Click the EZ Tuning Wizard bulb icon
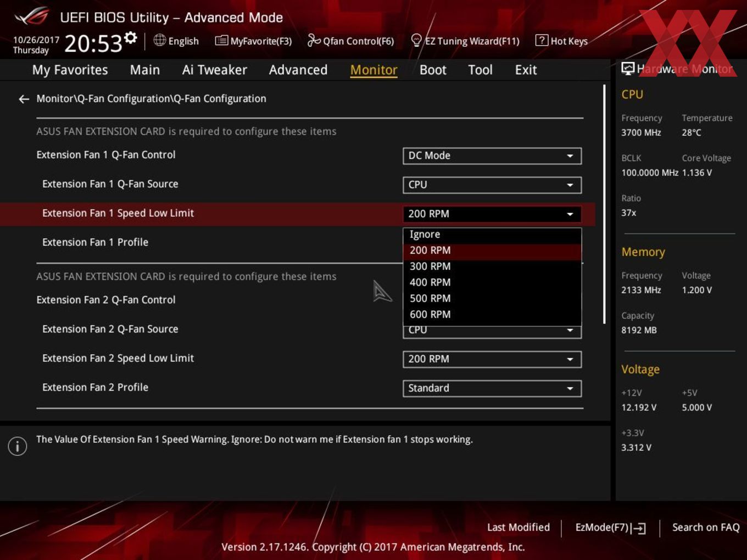The image size is (747, 560). pyautogui.click(x=416, y=40)
